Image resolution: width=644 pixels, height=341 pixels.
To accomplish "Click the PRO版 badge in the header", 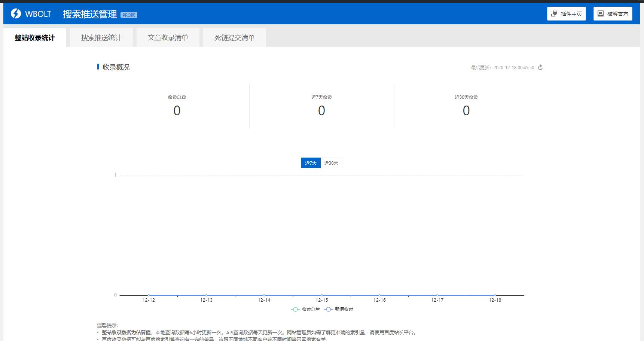I will [128, 15].
